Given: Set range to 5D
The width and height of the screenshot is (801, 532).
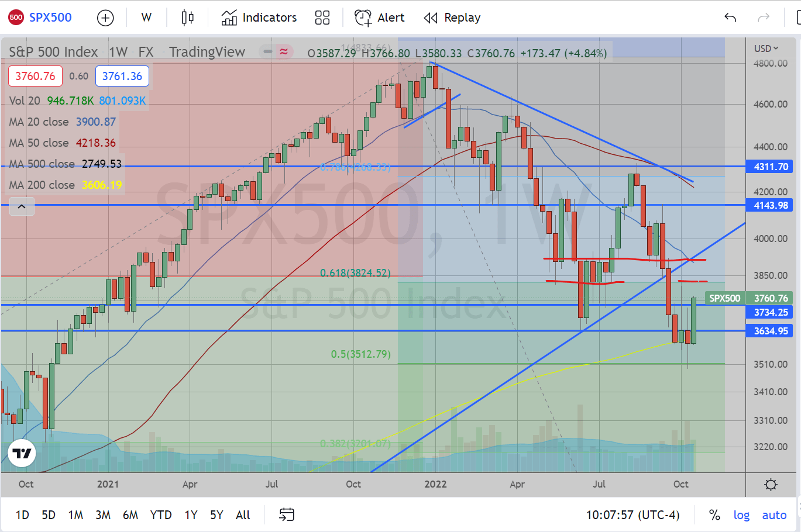Looking at the screenshot, I should [x=49, y=515].
